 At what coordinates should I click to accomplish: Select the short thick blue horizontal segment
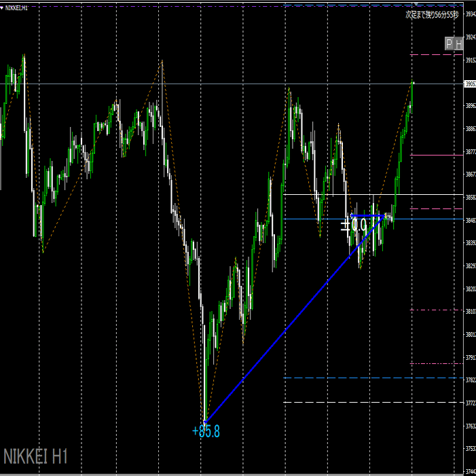click(x=367, y=216)
